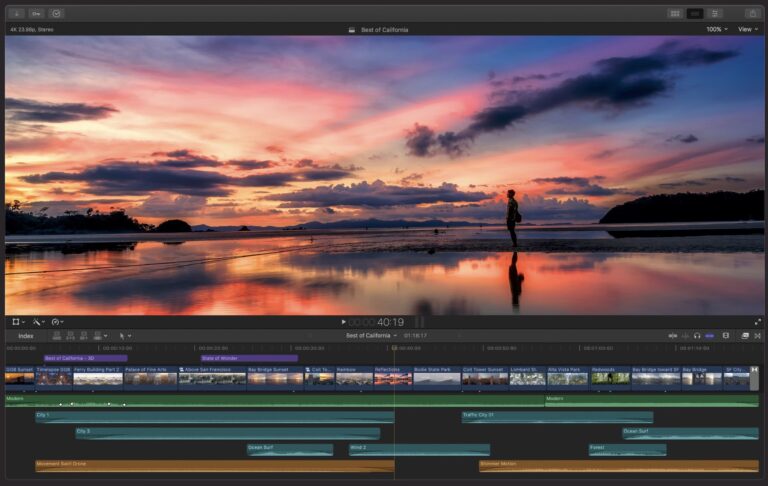Click the Index button

26,336
